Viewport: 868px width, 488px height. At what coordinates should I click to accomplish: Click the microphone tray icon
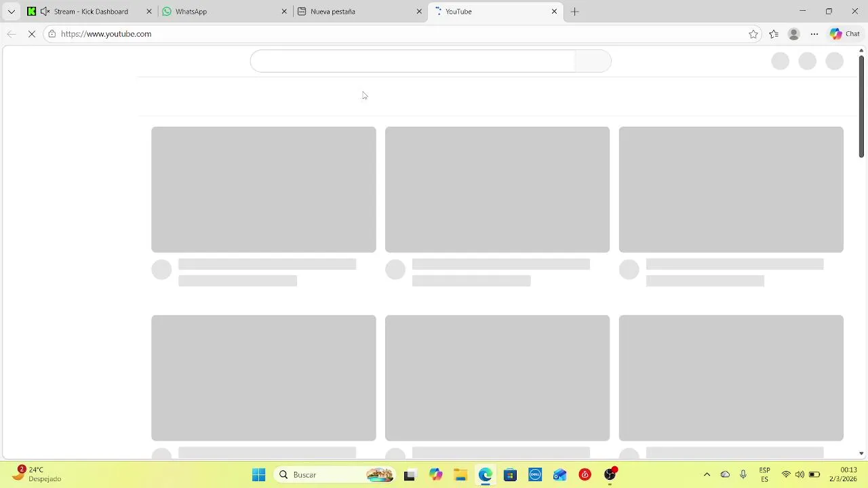pyautogui.click(x=743, y=474)
